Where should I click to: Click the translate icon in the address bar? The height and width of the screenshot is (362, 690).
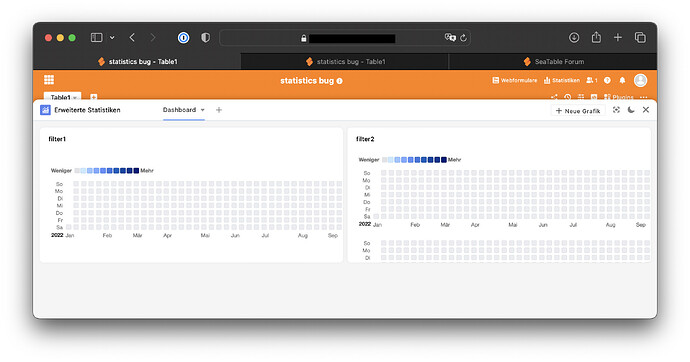450,37
